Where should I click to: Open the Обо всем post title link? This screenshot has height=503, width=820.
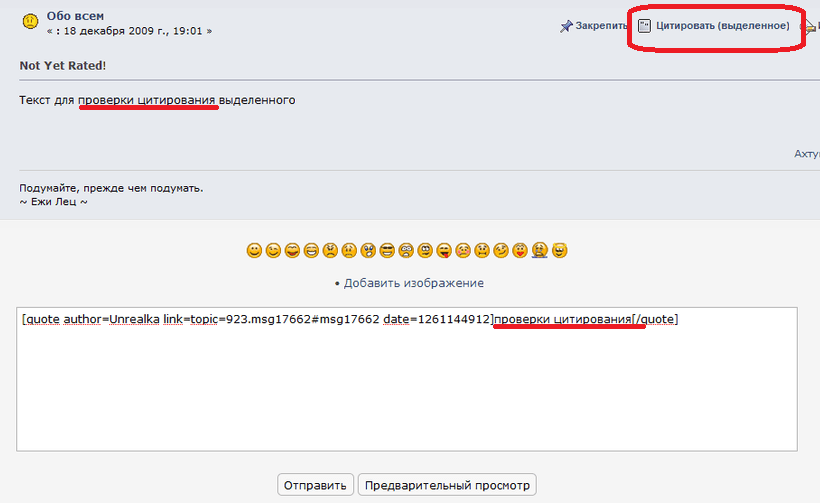[75, 16]
